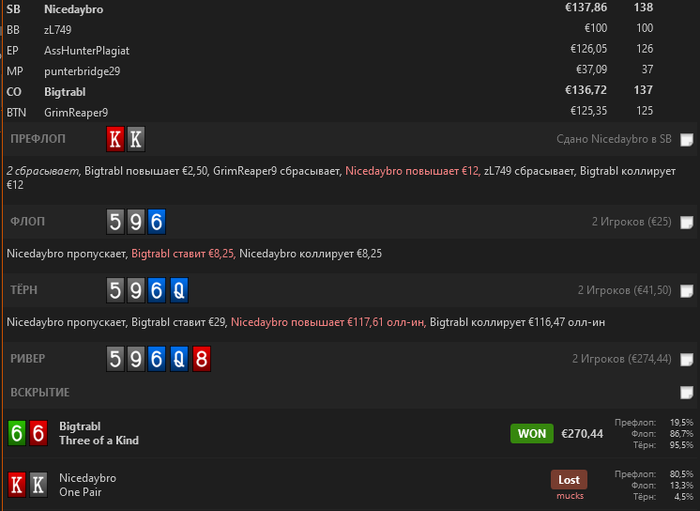
Task: Click the red Nicedaybro all-in raise action text
Action: point(328,322)
